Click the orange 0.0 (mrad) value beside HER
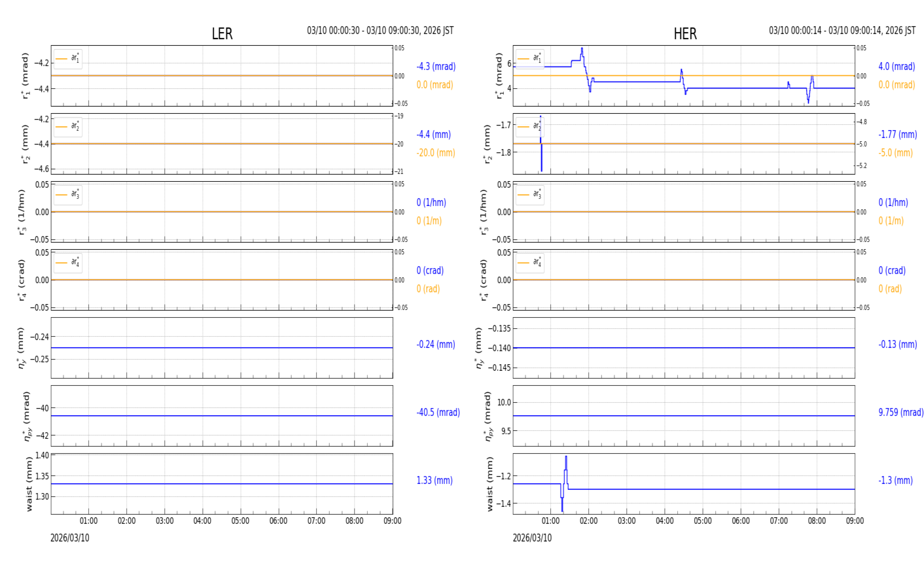The height and width of the screenshot is (565, 924). pyautogui.click(x=897, y=85)
